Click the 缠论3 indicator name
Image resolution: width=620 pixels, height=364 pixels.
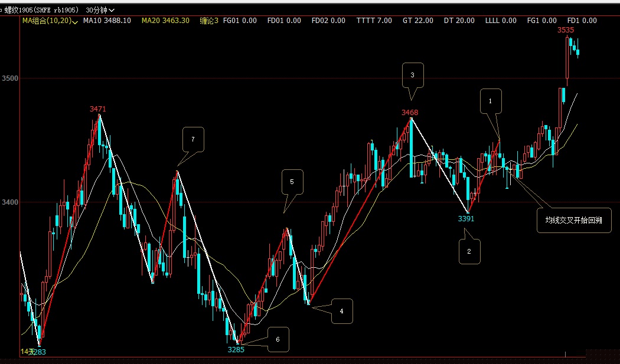[209, 21]
